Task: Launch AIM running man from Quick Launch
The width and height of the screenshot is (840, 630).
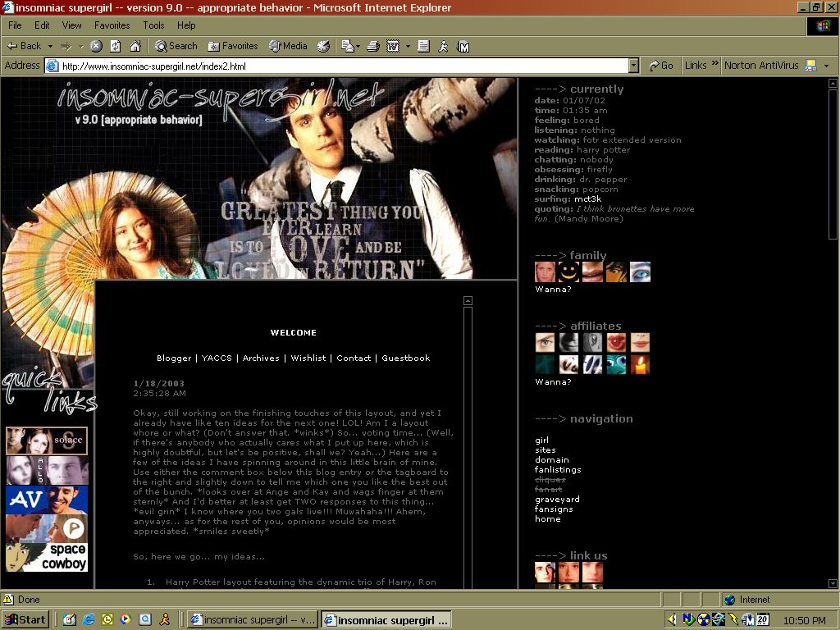Action: pyautogui.click(x=164, y=619)
